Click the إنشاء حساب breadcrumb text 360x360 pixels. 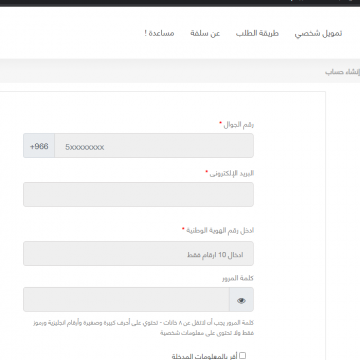tap(343, 72)
